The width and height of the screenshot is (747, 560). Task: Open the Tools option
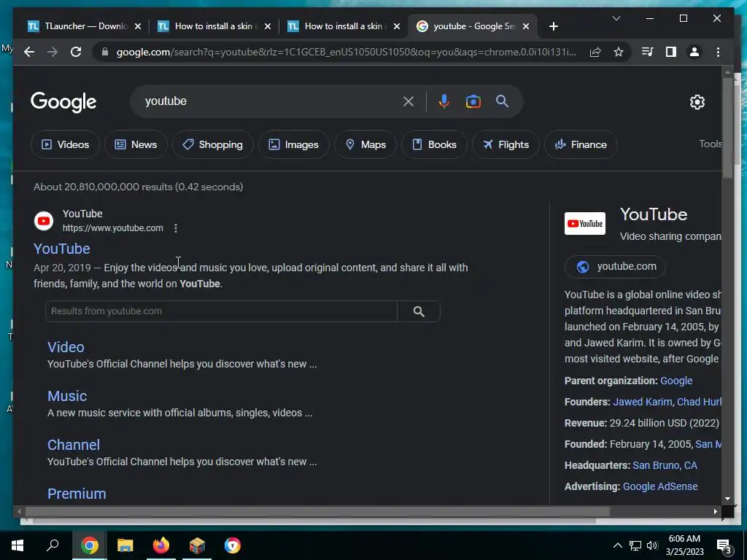[x=710, y=144]
